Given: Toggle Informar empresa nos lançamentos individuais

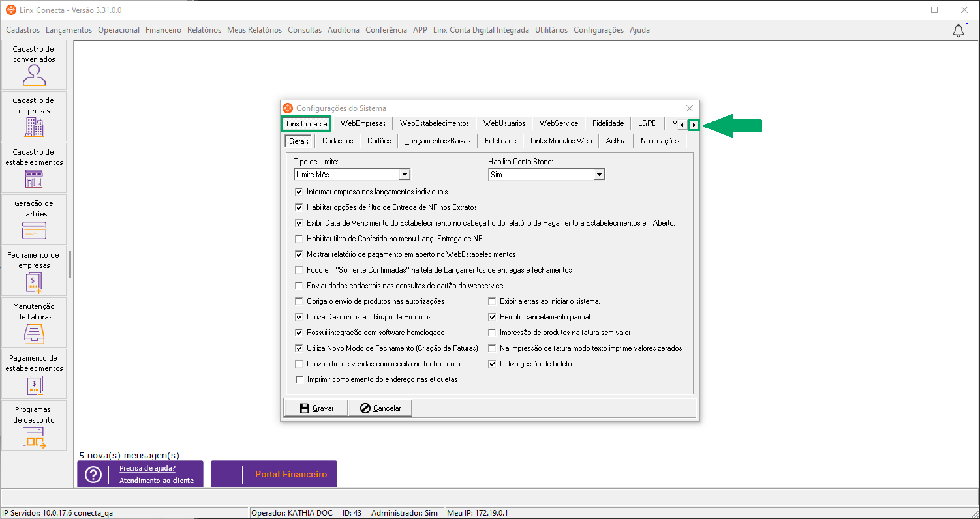Looking at the screenshot, I should pos(299,192).
